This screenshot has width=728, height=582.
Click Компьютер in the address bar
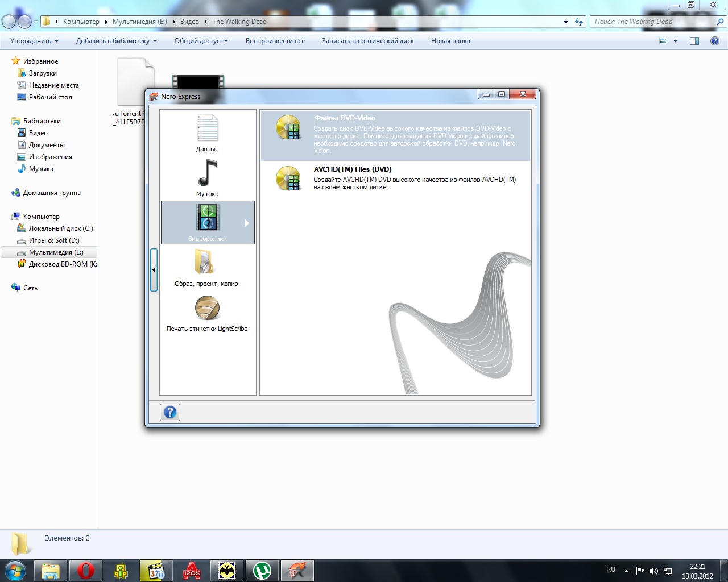(x=81, y=22)
